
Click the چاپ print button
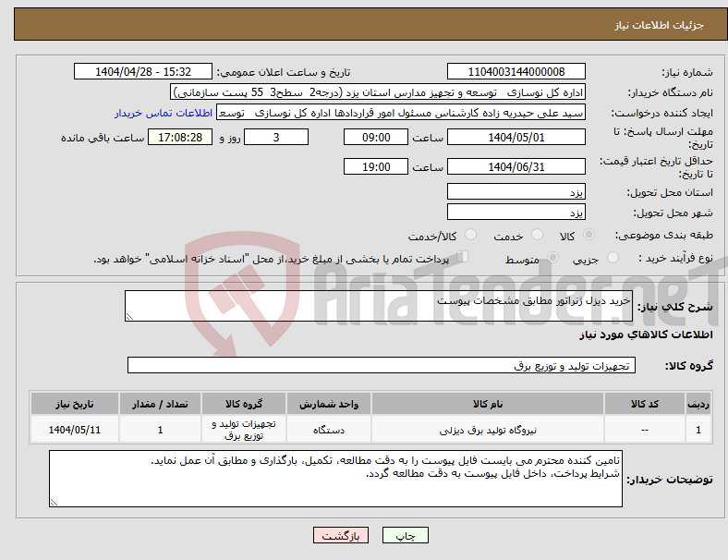coord(406,535)
